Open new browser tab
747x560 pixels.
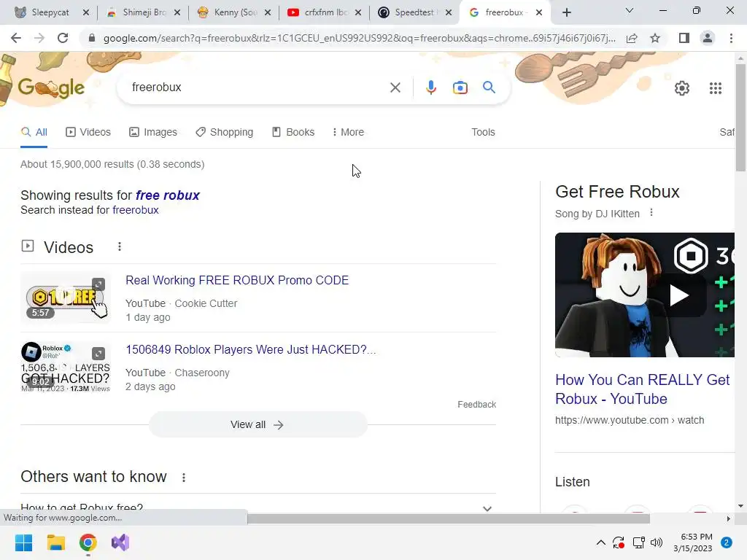(x=566, y=12)
